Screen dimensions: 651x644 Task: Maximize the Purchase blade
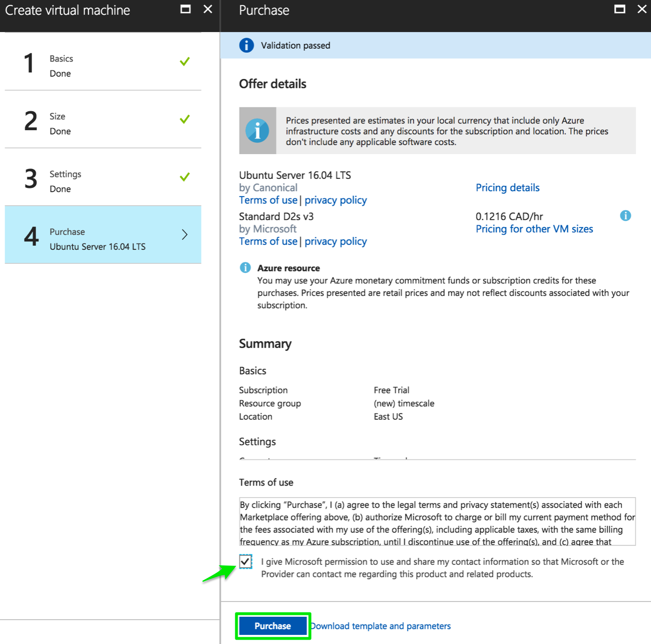619,9
